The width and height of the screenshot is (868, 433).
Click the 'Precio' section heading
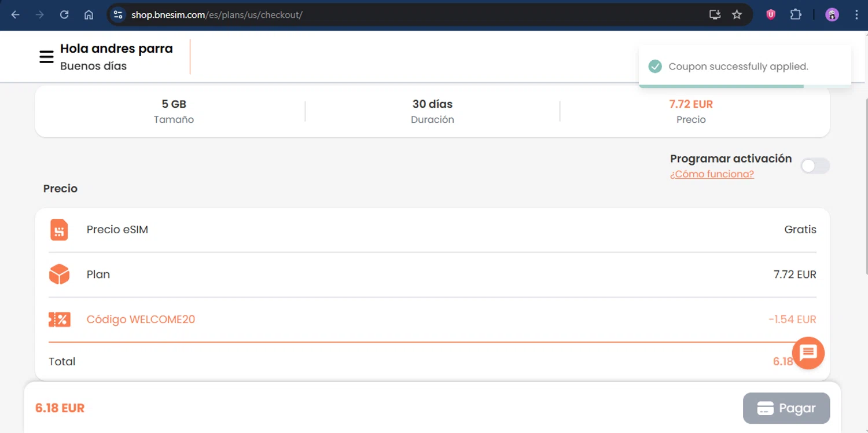(x=60, y=189)
